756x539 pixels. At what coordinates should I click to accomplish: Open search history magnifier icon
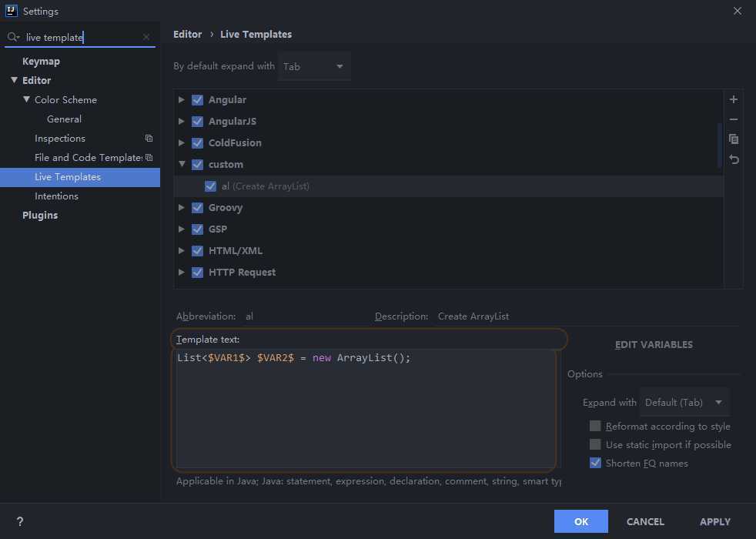coord(13,37)
